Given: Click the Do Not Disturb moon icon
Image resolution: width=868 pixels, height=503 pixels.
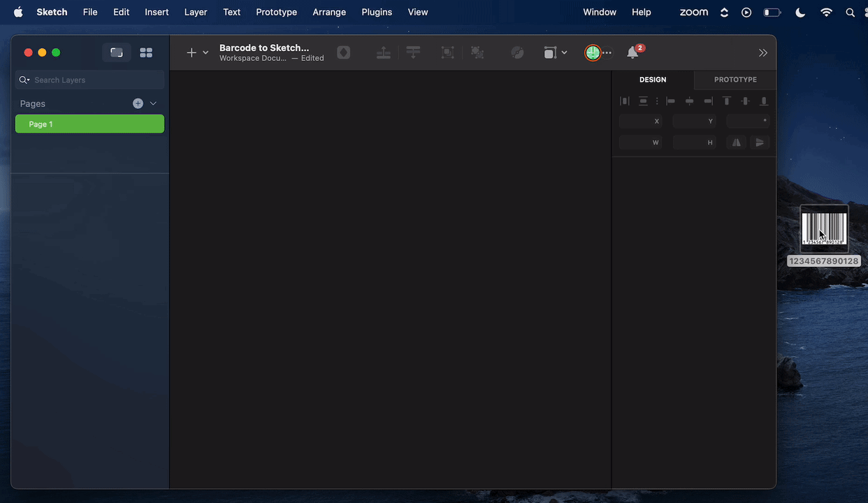Looking at the screenshot, I should pos(801,12).
